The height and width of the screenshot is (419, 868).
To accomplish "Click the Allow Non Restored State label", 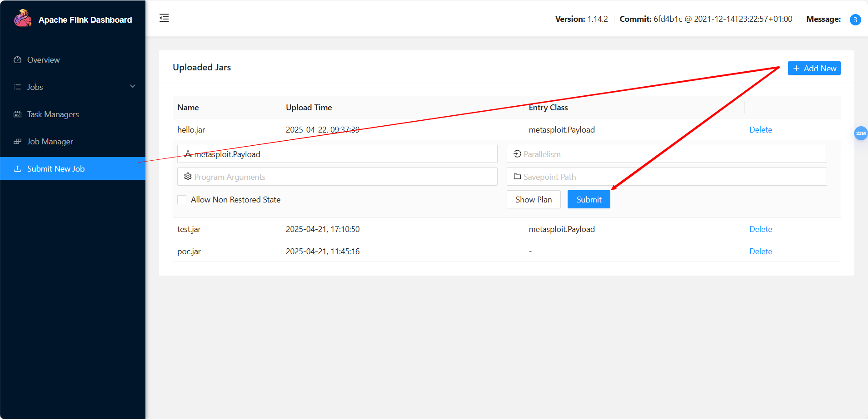I will tap(235, 200).
